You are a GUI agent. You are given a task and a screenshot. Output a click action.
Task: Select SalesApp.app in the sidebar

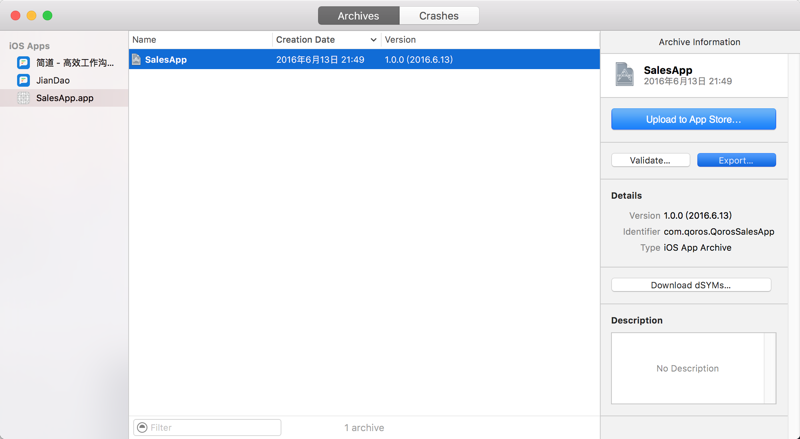pos(64,98)
